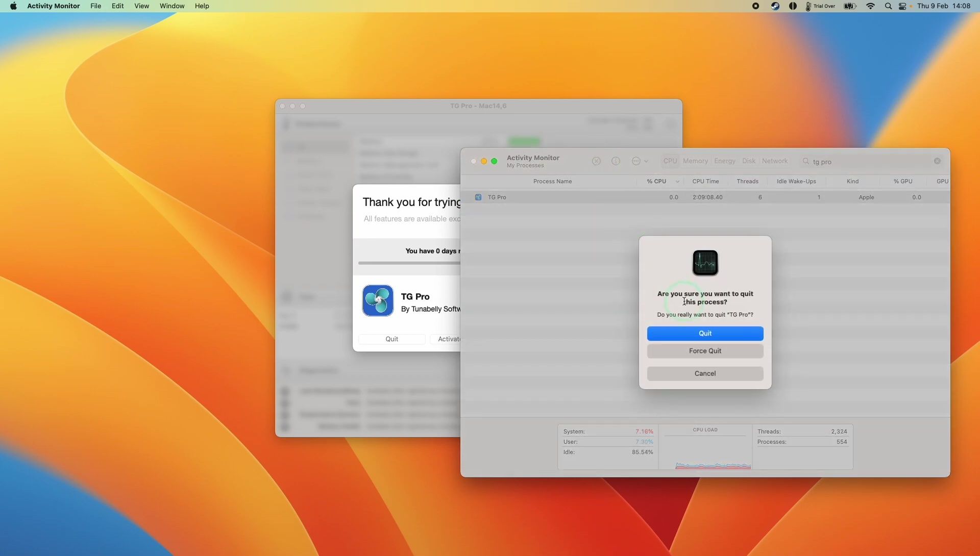980x556 pixels.
Task: Open the File menu
Action: tap(95, 6)
